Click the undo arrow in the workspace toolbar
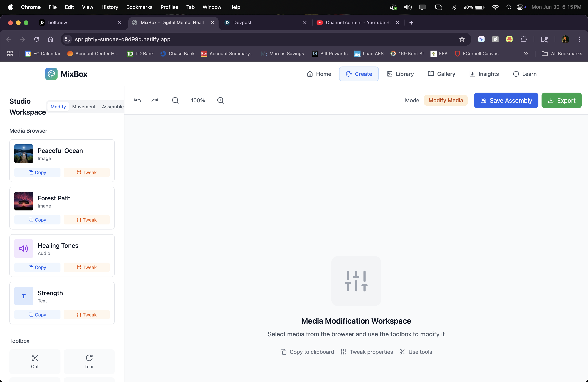Viewport: 588px width, 382px height. pos(137,100)
